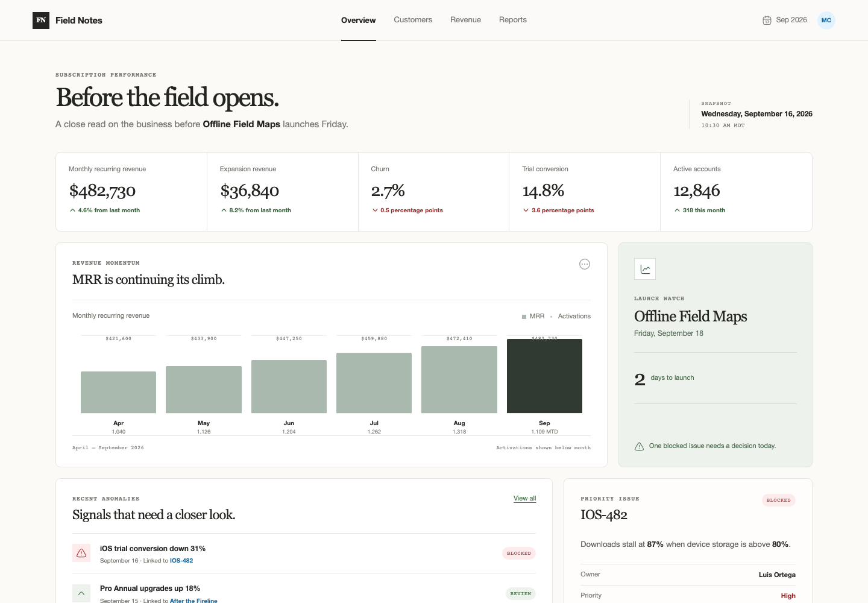Image resolution: width=868 pixels, height=603 pixels.
Task: Click the Trial conversion down-arrow icon
Action: [526, 210]
